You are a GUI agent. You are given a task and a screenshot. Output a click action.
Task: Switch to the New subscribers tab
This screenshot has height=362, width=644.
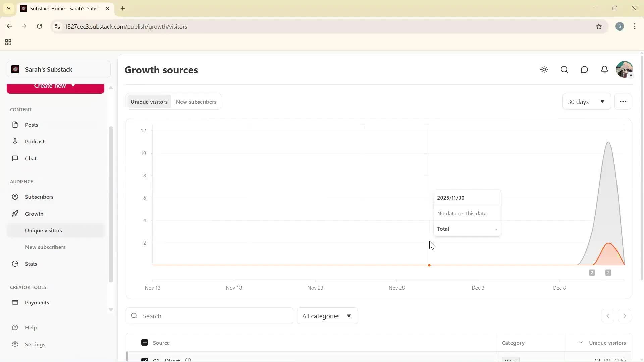(x=196, y=101)
